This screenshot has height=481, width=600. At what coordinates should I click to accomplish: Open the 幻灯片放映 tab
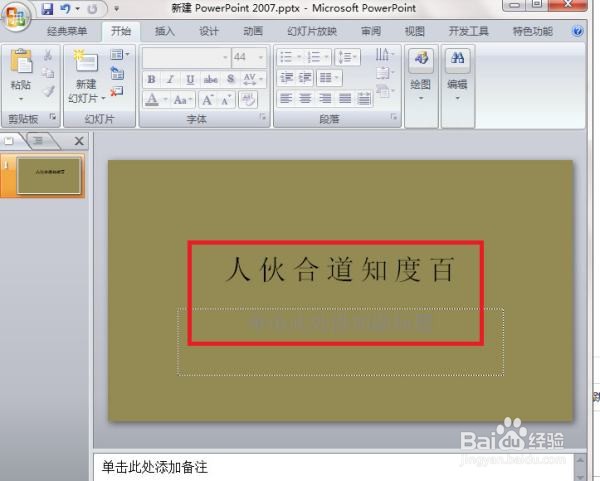tap(312, 31)
